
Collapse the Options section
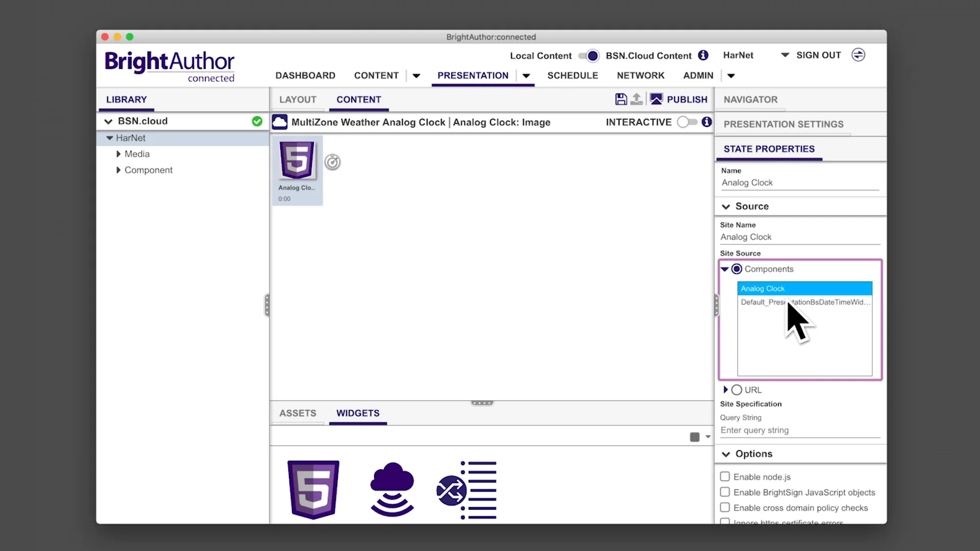pyautogui.click(x=726, y=454)
